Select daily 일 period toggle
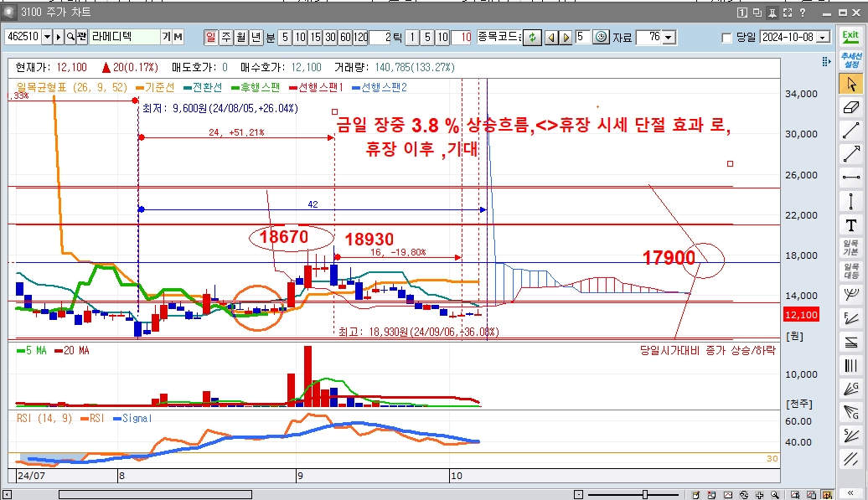The height and width of the screenshot is (500, 868). tap(210, 37)
